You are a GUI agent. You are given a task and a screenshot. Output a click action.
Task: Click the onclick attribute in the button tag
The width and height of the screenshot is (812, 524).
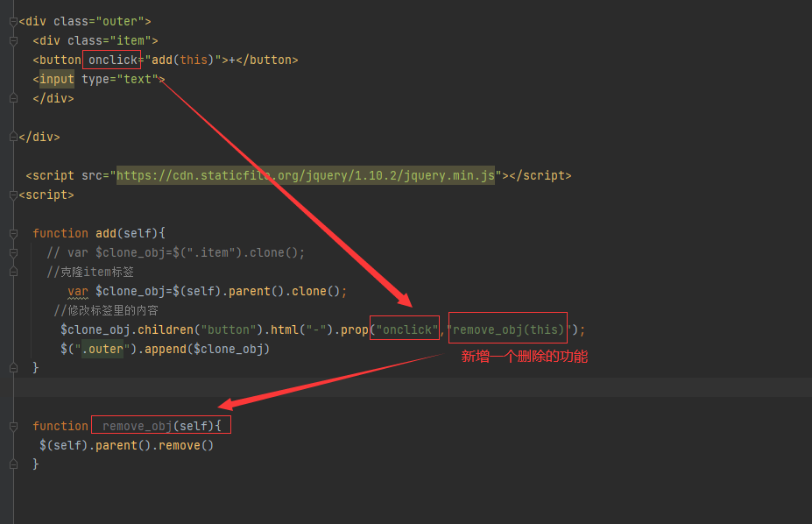tap(112, 60)
